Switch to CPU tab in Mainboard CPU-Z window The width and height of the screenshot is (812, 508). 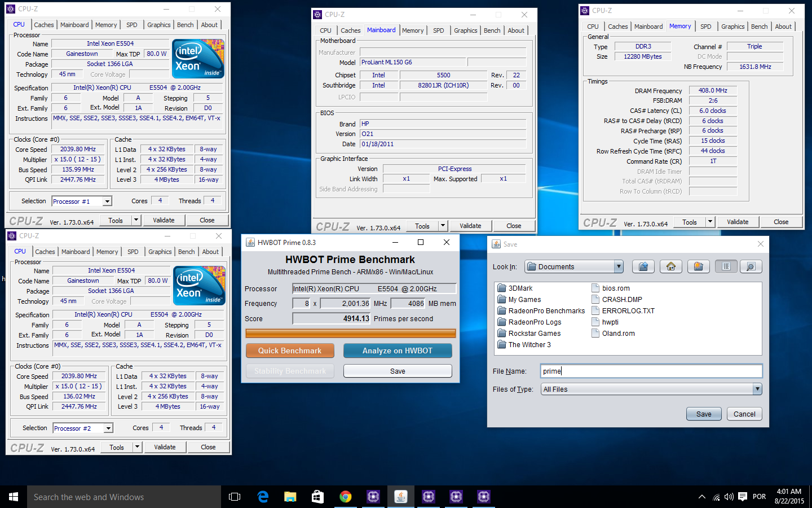coord(325,30)
